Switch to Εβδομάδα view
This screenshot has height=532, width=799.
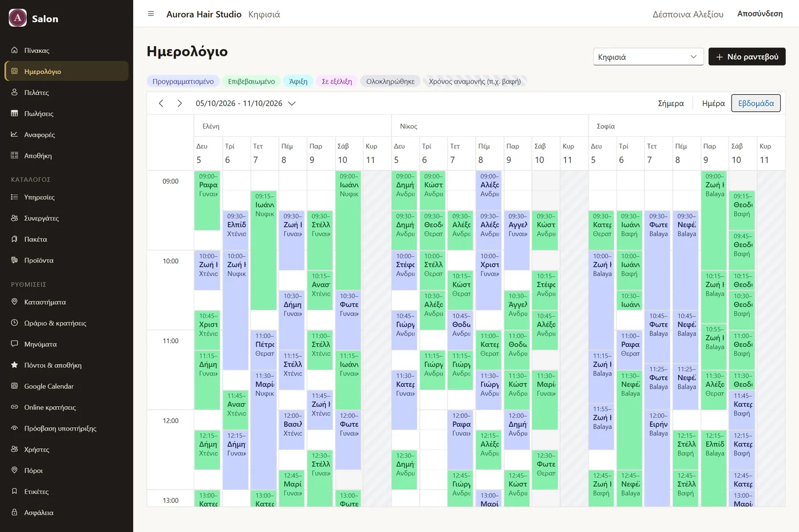(756, 103)
